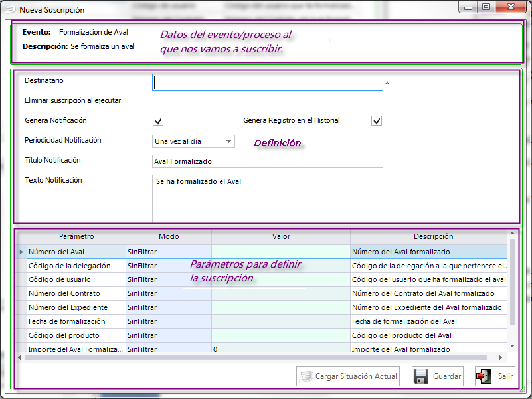Enable Eliminar suscripción al ejecutar checkbox
The width and height of the screenshot is (532, 399).
pos(158,101)
